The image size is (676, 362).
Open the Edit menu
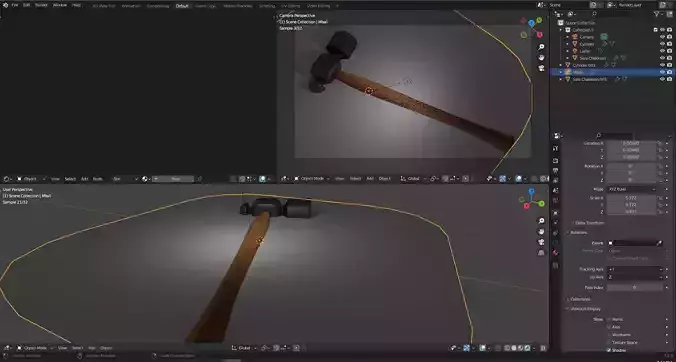(x=26, y=5)
